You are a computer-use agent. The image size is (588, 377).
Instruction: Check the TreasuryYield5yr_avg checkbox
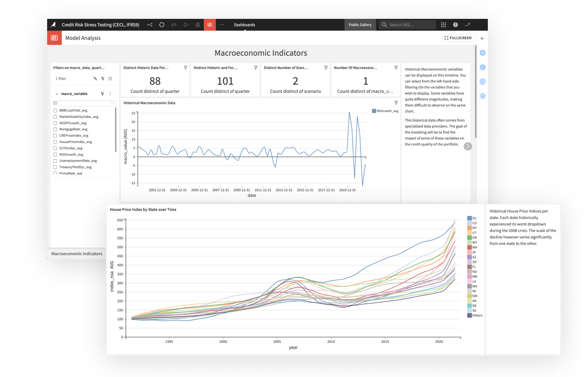point(55,167)
